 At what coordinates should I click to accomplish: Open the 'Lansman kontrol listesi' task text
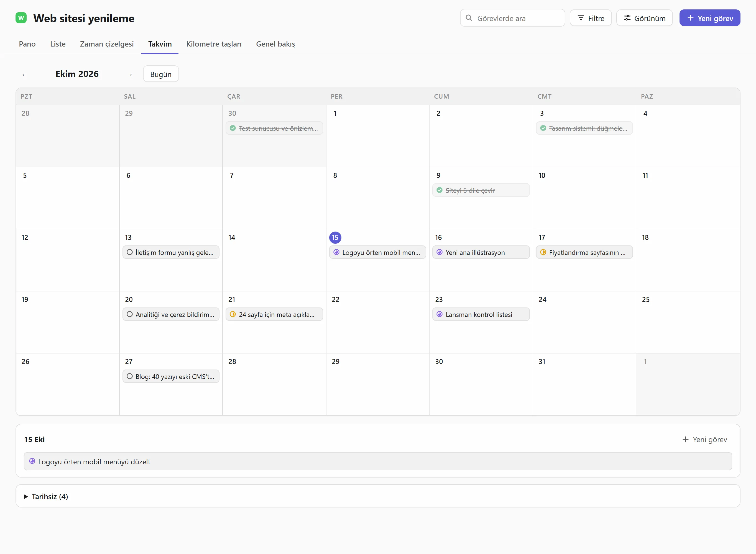pyautogui.click(x=479, y=315)
